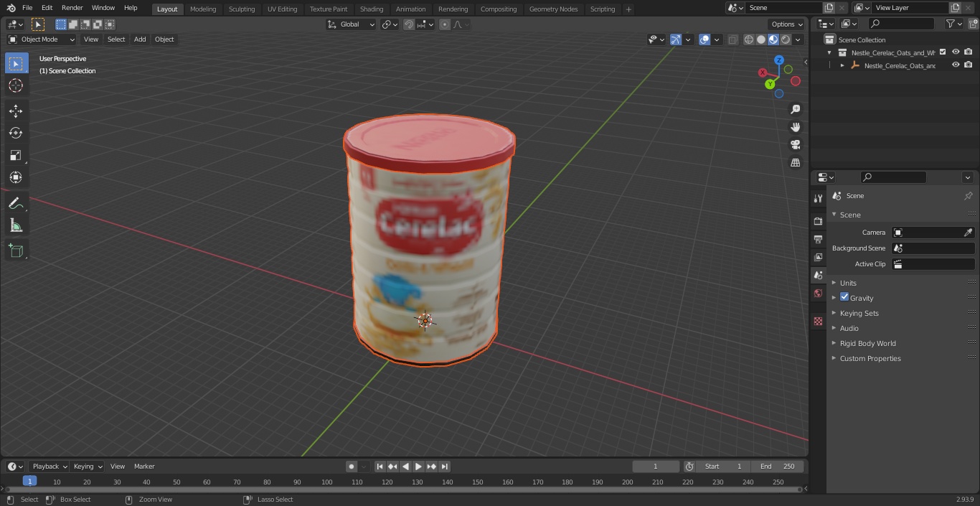Jump to the timeline end frame
The width and height of the screenshot is (980, 506).
445,467
